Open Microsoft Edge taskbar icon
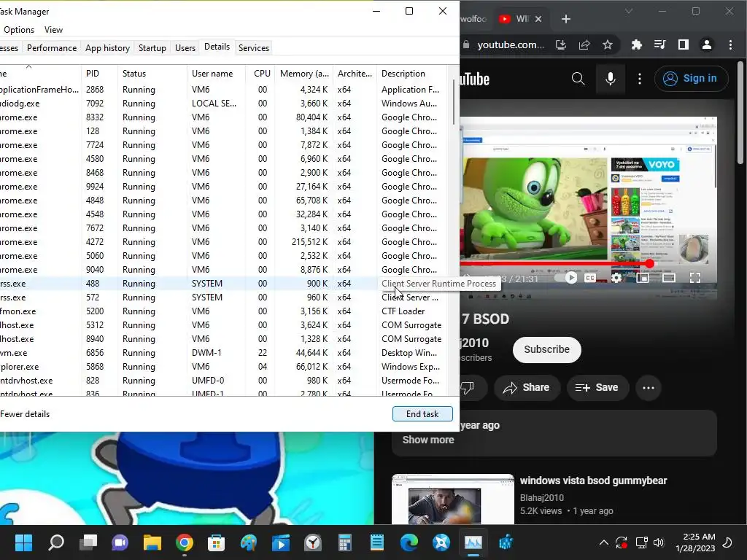Image resolution: width=747 pixels, height=560 pixels. pyautogui.click(x=409, y=542)
